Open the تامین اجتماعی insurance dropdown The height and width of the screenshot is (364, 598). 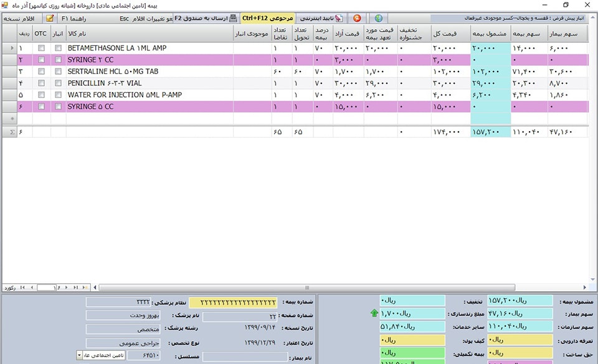click(79, 355)
